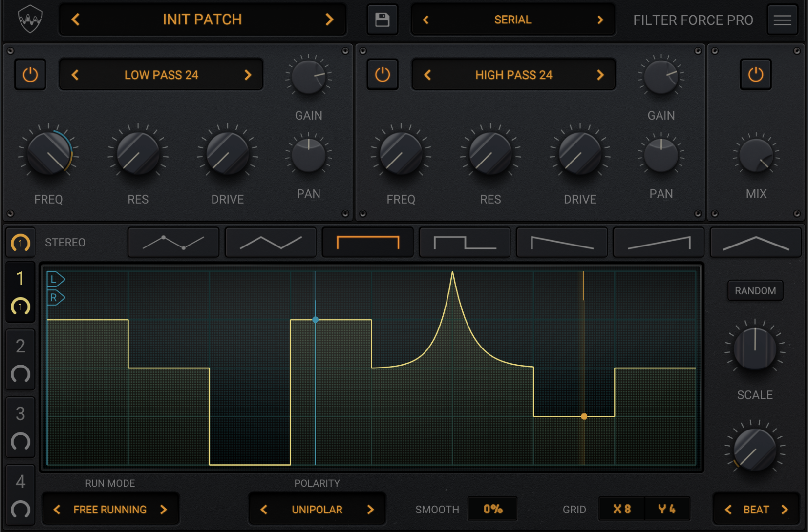Click modulator 2 assign ring icon
Viewport: 808px width, 532px height.
click(21, 374)
